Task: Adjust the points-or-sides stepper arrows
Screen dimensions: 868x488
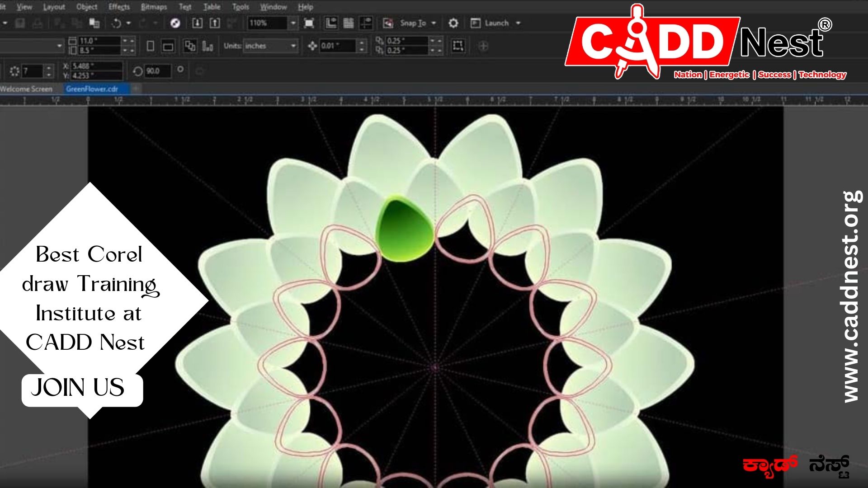Action: [49, 71]
